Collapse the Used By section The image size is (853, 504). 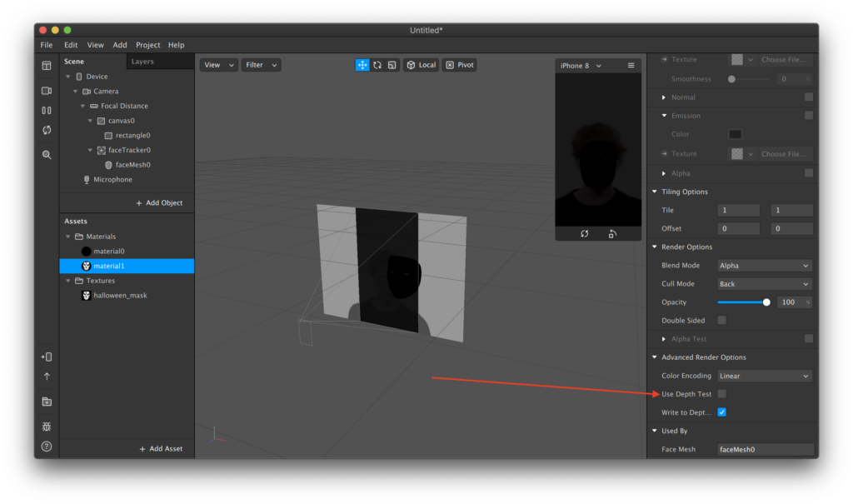point(655,431)
